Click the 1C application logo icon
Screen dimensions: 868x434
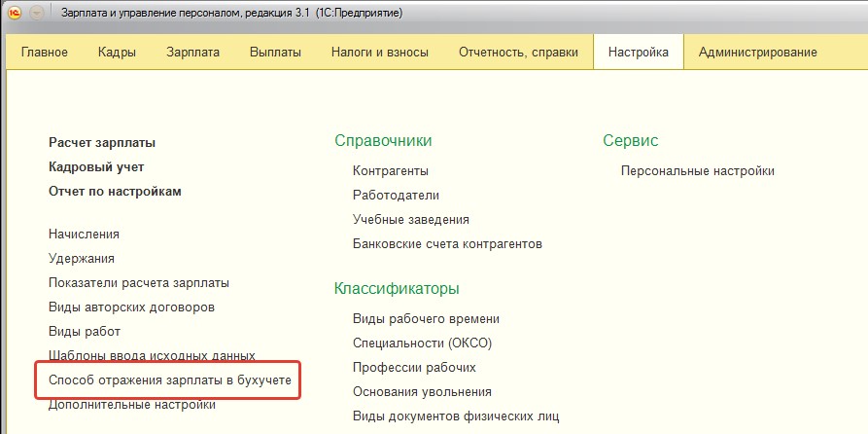[x=15, y=14]
